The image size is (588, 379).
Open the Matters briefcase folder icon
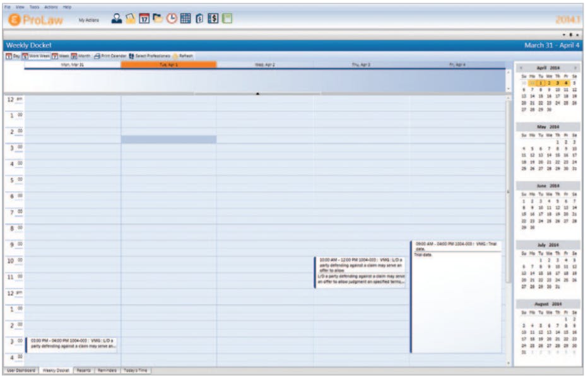point(130,18)
